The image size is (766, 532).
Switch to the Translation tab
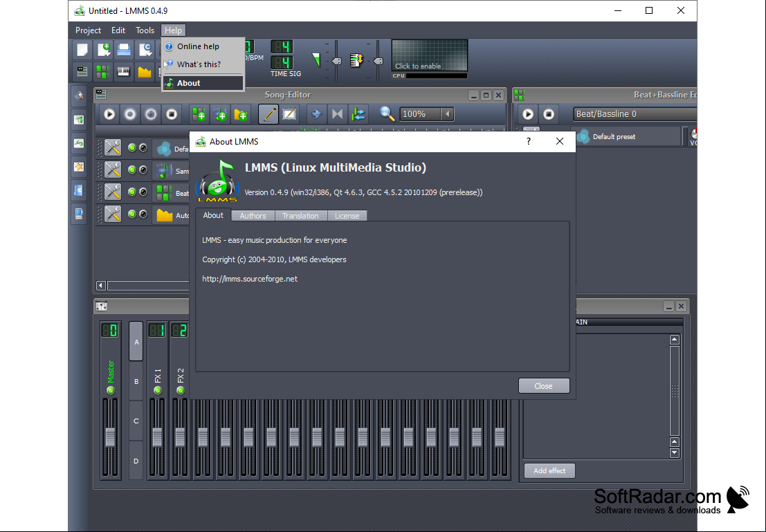pyautogui.click(x=300, y=216)
